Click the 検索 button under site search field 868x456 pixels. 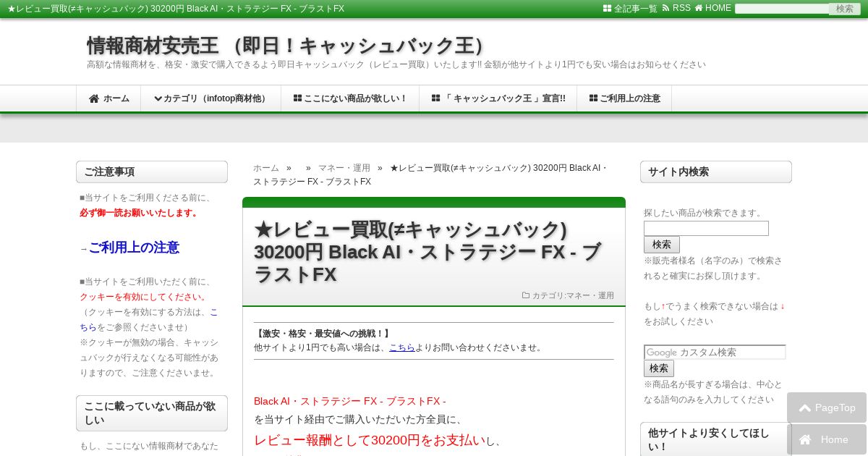tap(662, 245)
